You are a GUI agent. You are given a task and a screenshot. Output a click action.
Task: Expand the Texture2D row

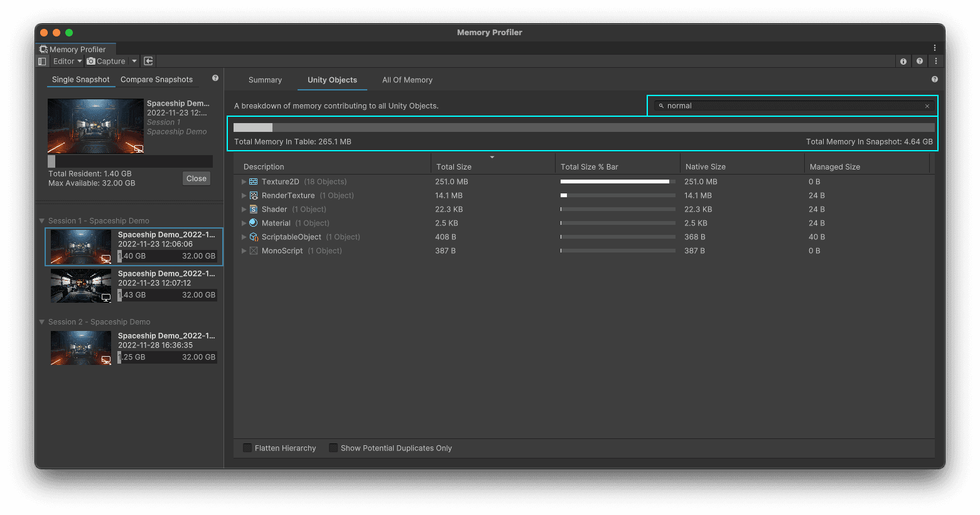pyautogui.click(x=244, y=182)
